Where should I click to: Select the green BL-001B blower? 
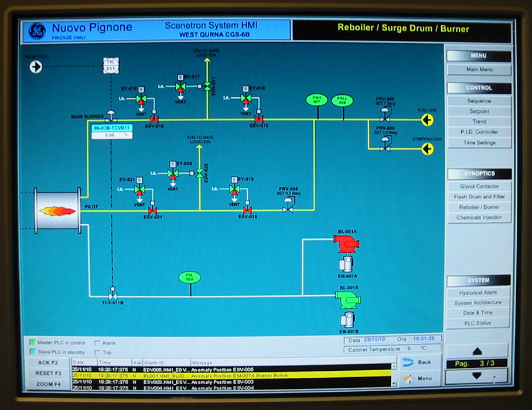348,300
